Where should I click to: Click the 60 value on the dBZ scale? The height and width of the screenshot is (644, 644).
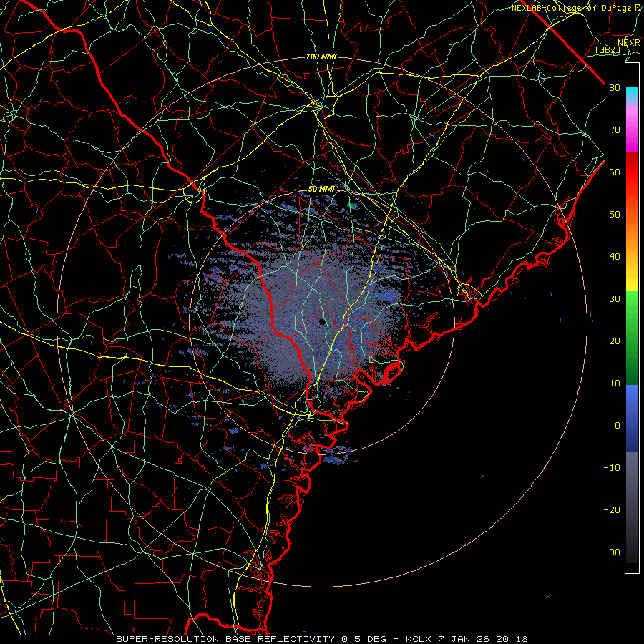coord(615,172)
